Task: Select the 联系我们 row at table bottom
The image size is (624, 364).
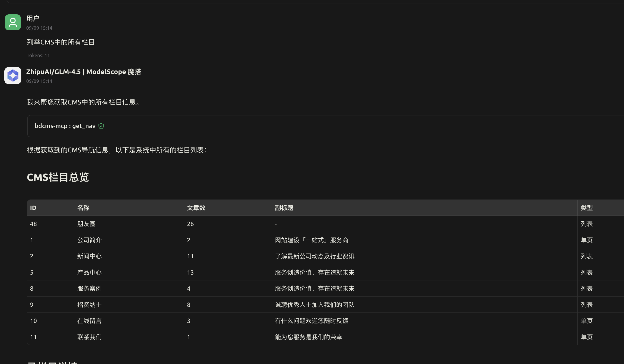Action: (89, 337)
